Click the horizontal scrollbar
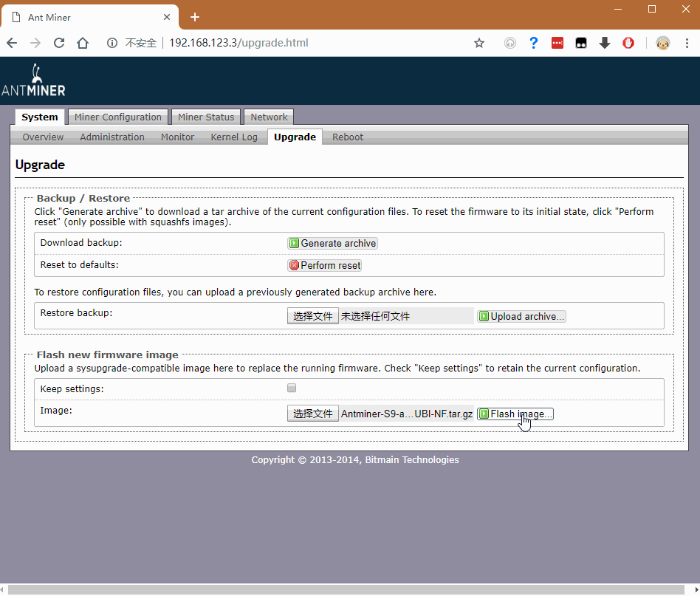Viewport: 700px width, 596px height. (x=346, y=590)
